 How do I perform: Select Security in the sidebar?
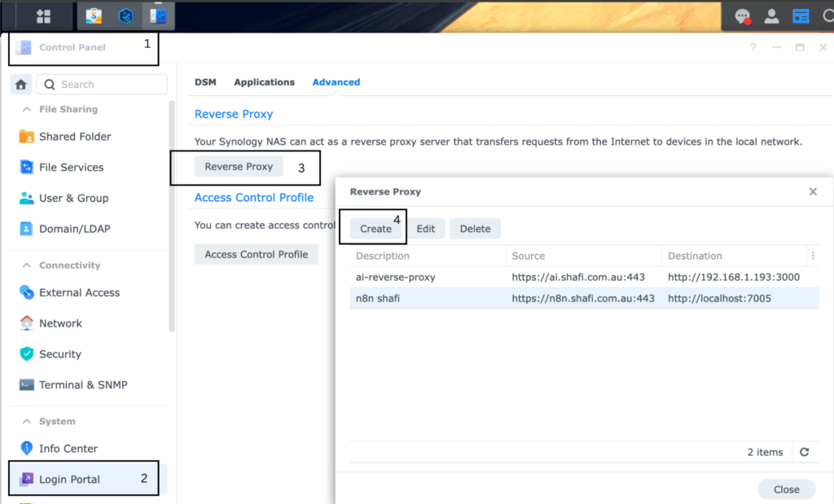tap(59, 354)
